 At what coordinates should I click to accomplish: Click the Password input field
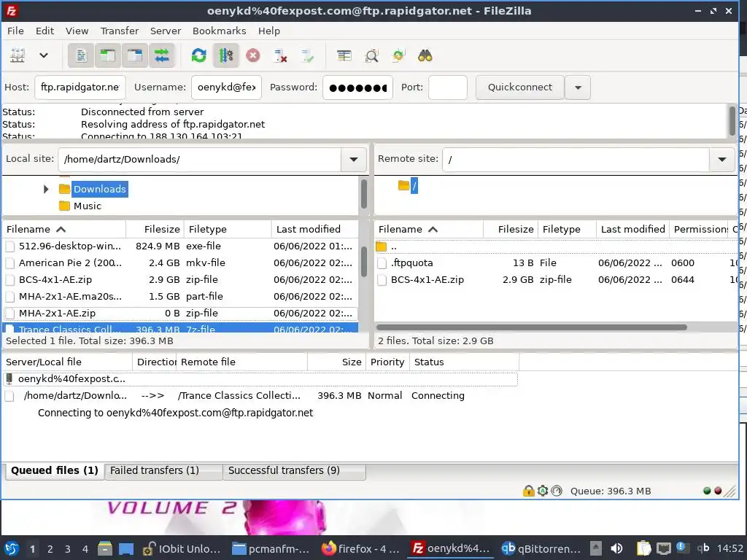tap(357, 87)
